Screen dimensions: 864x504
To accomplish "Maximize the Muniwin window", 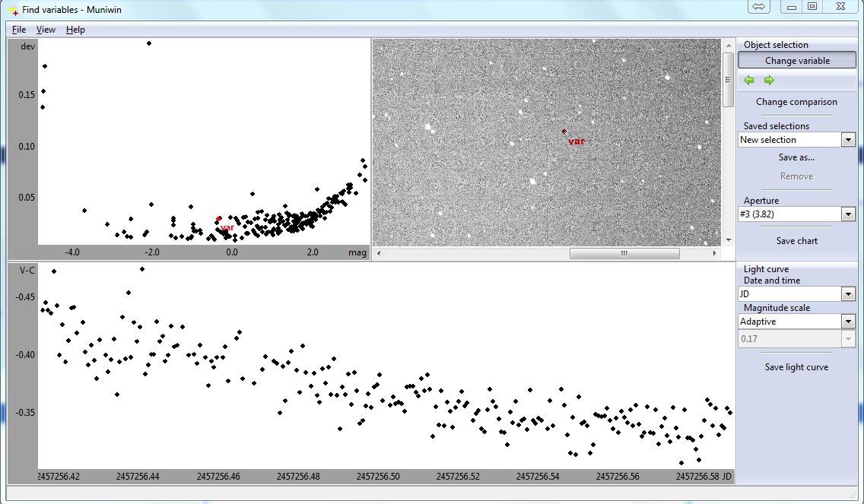I will pyautogui.click(x=812, y=7).
